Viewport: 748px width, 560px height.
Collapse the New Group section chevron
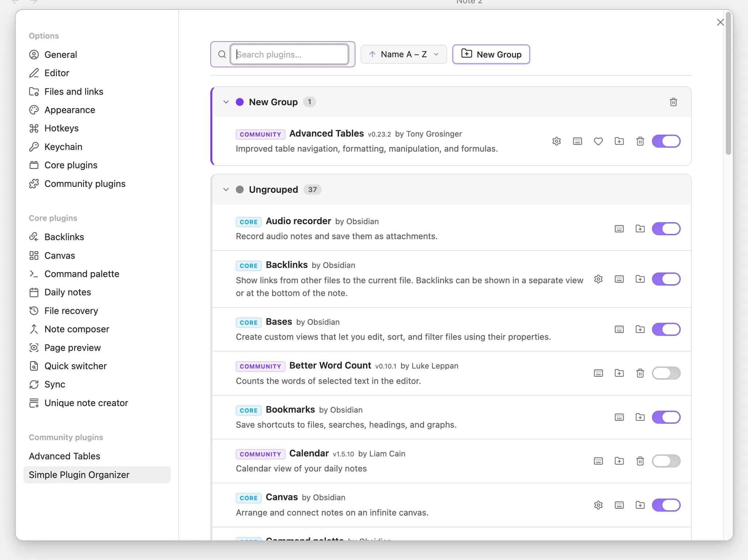(226, 102)
